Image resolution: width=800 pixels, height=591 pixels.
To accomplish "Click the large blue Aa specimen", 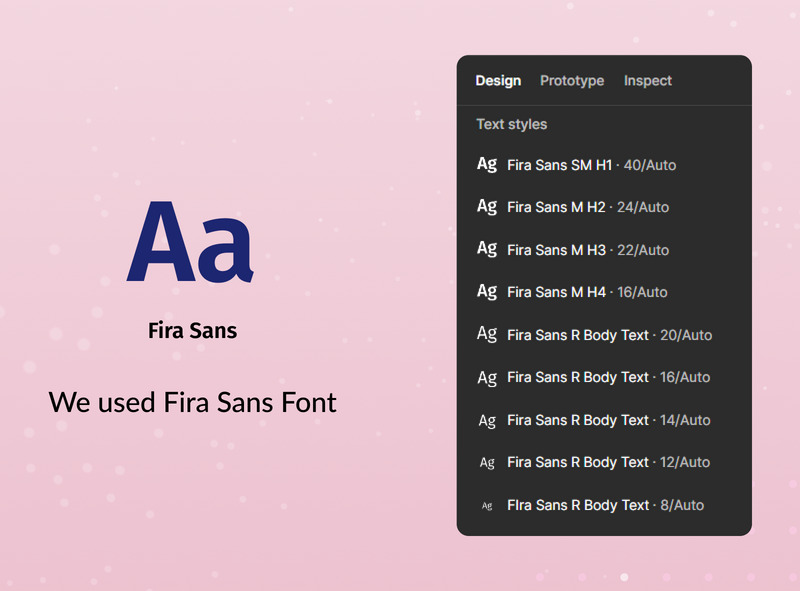I will point(190,242).
